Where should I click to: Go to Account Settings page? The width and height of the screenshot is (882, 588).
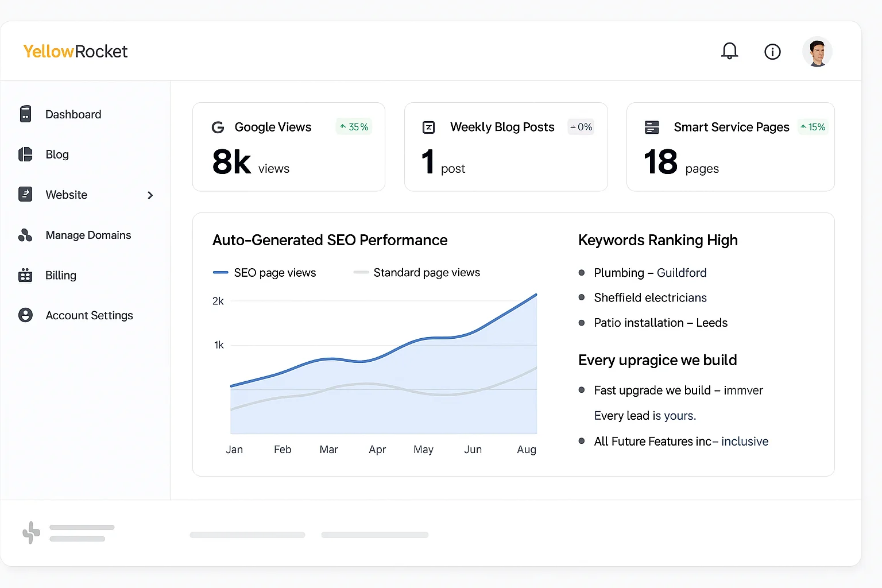point(89,315)
